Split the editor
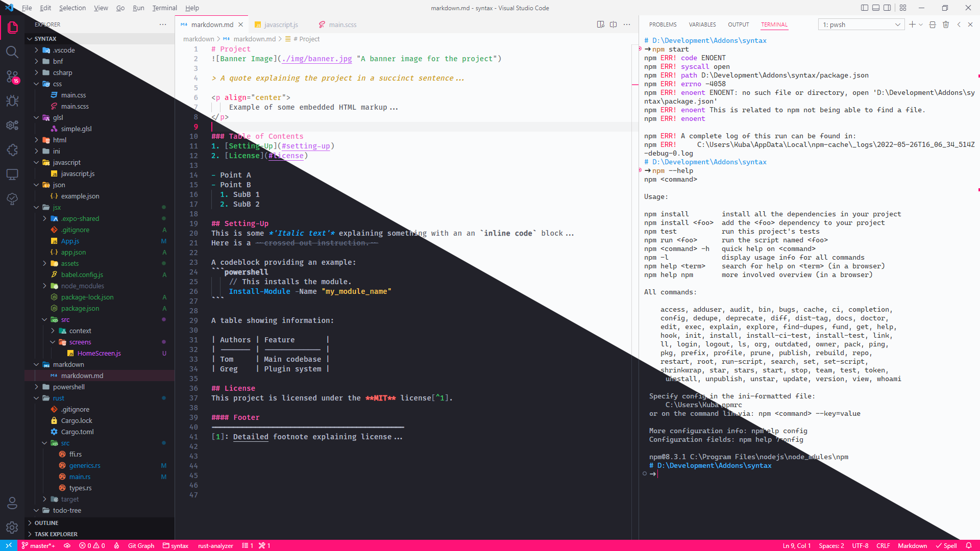 613,24
